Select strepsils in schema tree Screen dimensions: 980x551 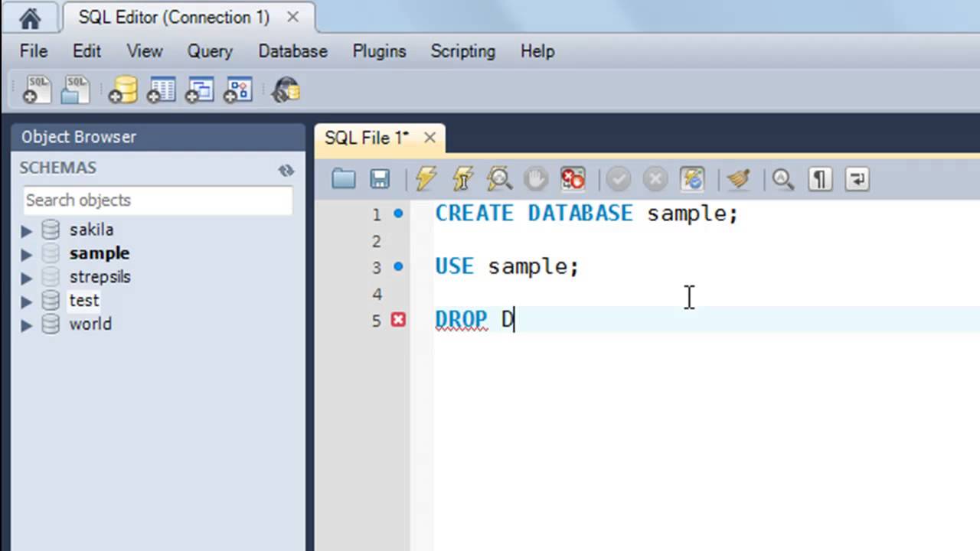click(x=100, y=277)
